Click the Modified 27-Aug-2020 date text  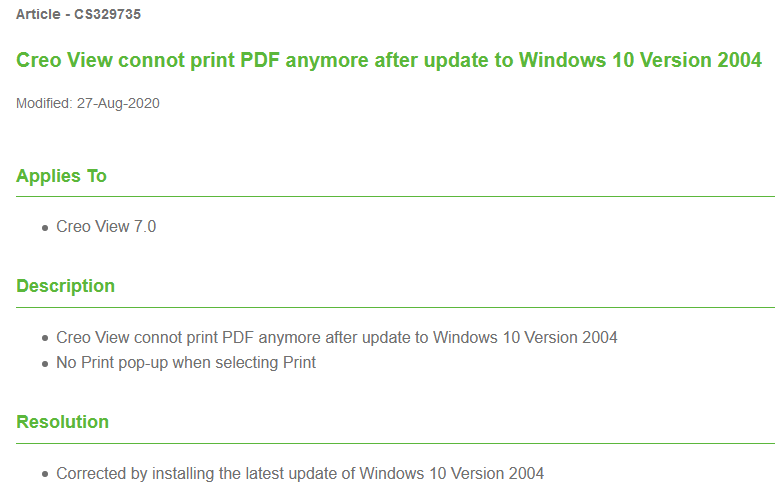click(88, 103)
